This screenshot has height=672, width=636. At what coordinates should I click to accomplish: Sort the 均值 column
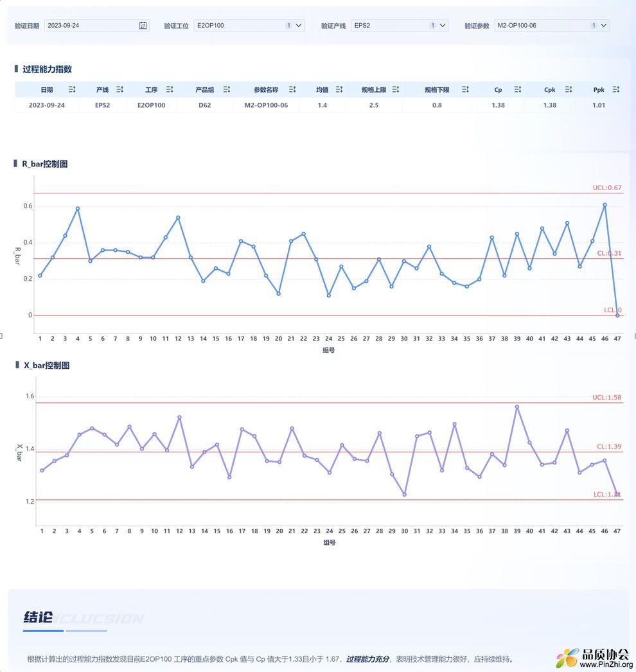(339, 89)
